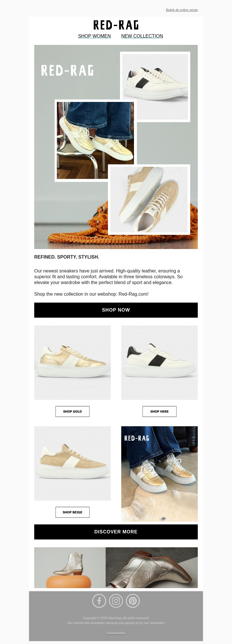
Task: Open the NEW COLLECTION menu link
Action: 142,36
